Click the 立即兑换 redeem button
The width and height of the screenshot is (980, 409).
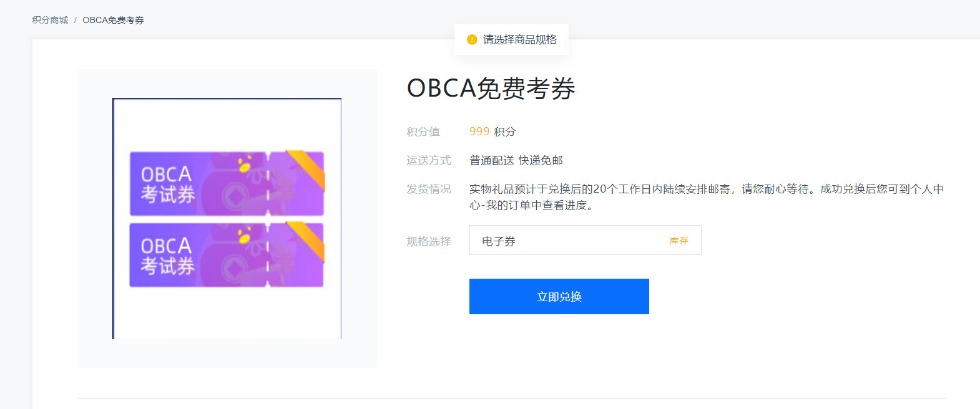(x=559, y=296)
